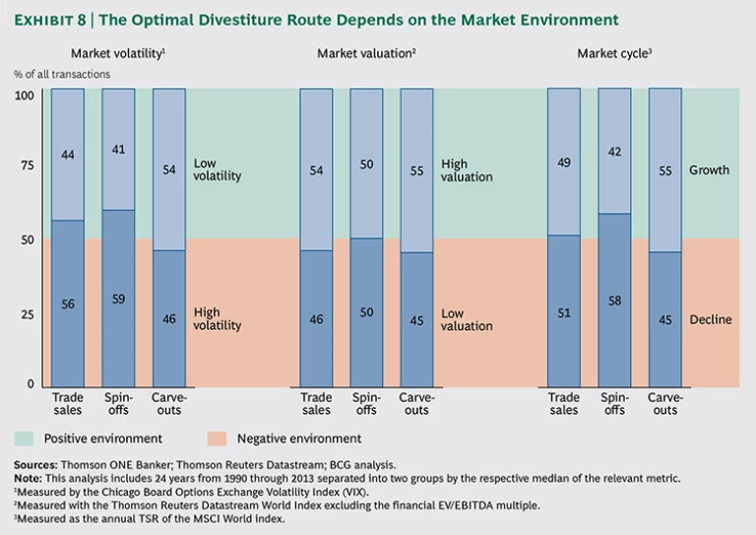Click the bar segment labeled 44

click(x=67, y=154)
